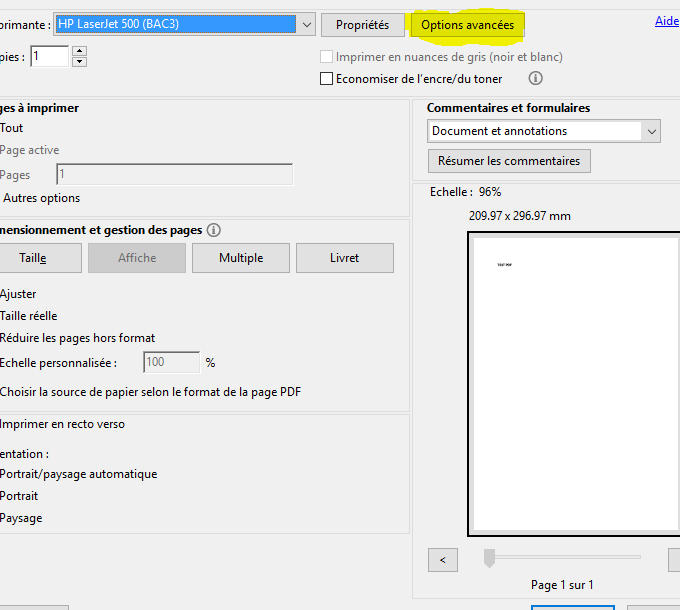This screenshot has height=610, width=680.
Task: Select Echelle personnalisée option
Action: click(58, 363)
